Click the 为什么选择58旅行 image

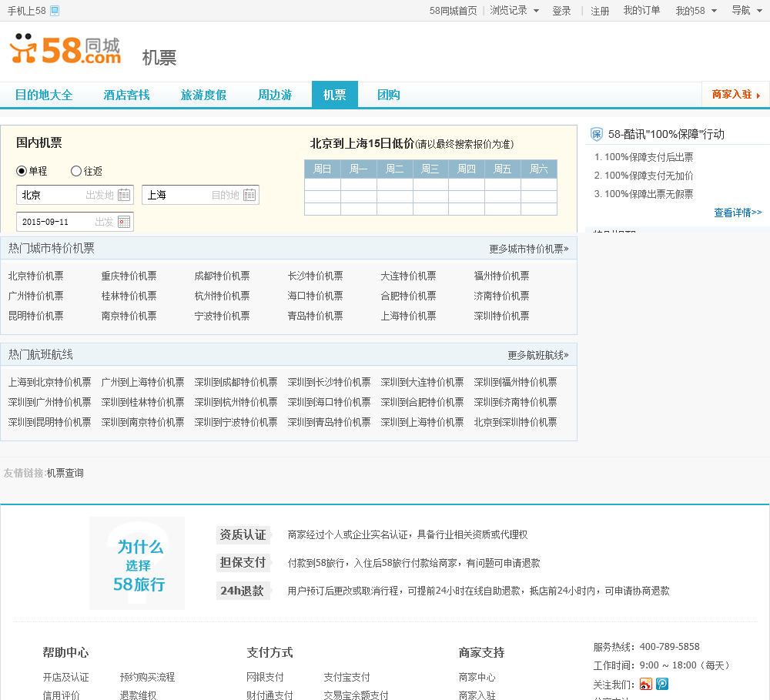[137, 564]
